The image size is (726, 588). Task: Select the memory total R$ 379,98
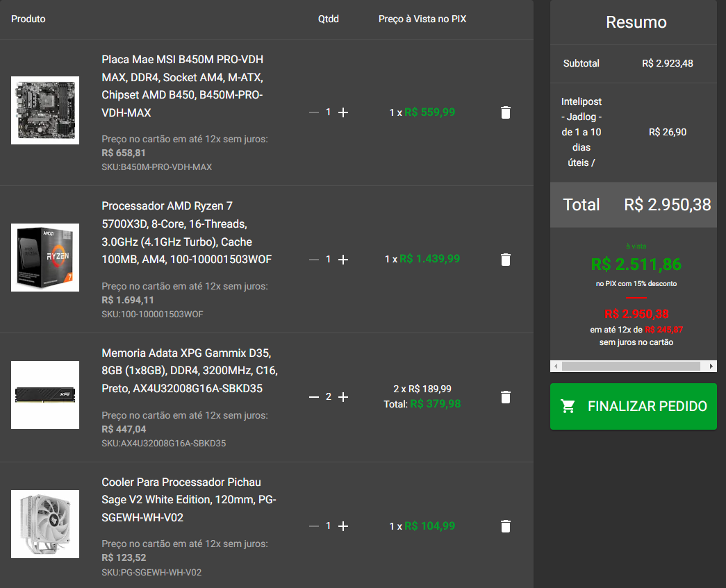(x=435, y=404)
